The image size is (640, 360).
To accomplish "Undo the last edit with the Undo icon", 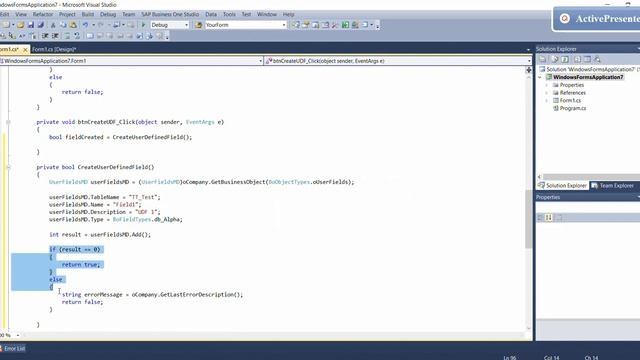I will [85, 25].
